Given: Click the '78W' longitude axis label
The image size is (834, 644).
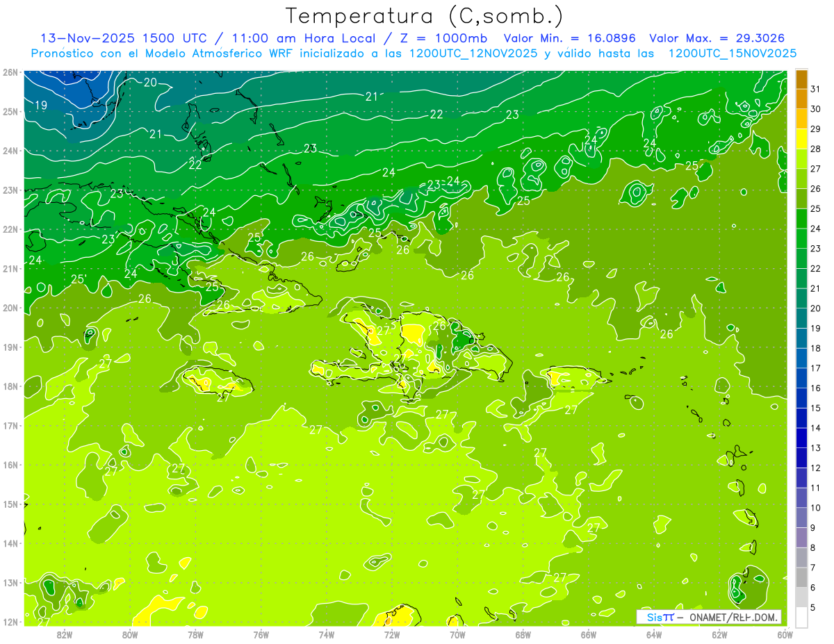Looking at the screenshot, I should tap(195, 634).
